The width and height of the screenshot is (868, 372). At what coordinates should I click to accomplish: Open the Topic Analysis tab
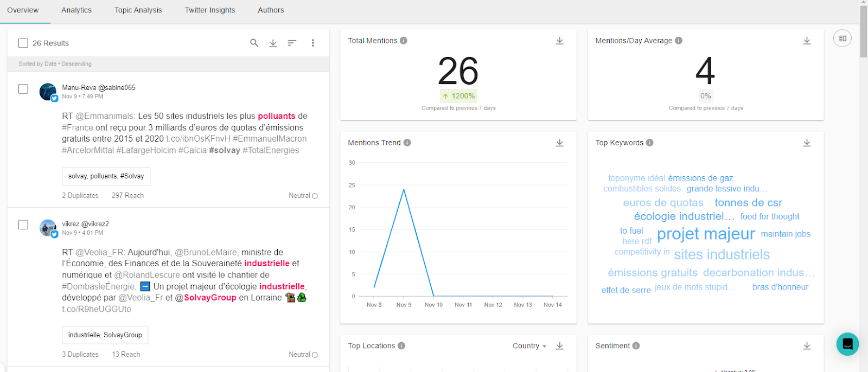click(x=138, y=10)
